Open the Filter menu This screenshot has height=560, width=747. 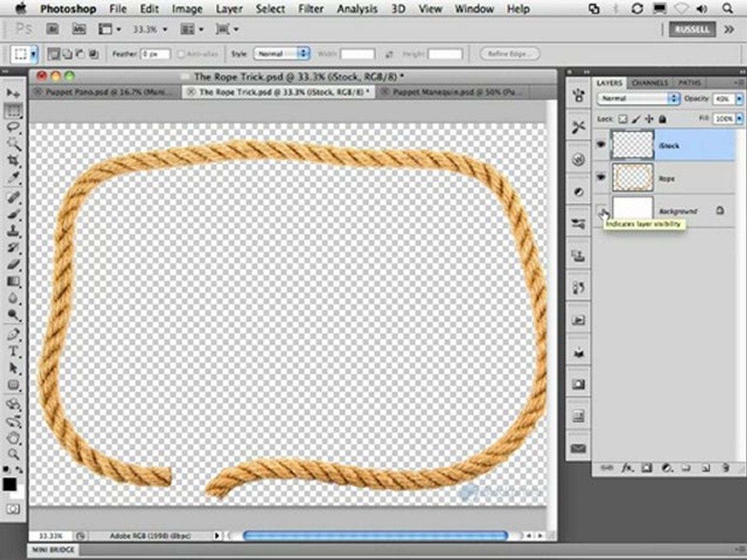310,9
